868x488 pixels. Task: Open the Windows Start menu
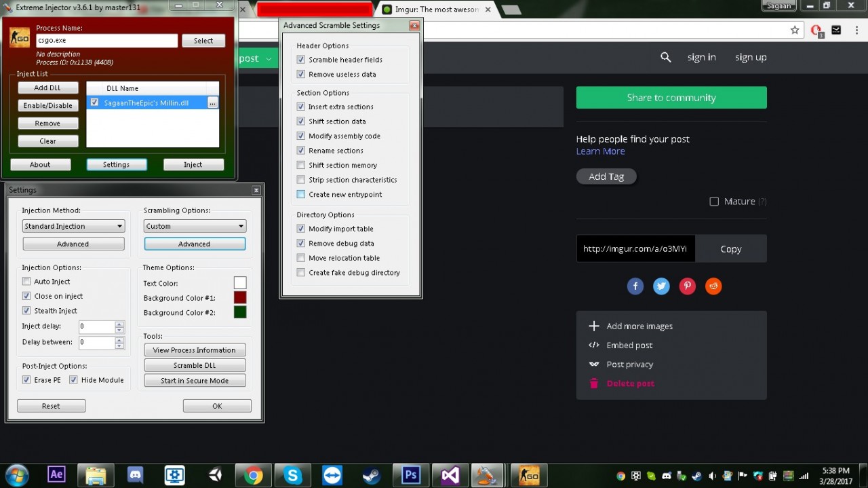(16, 474)
